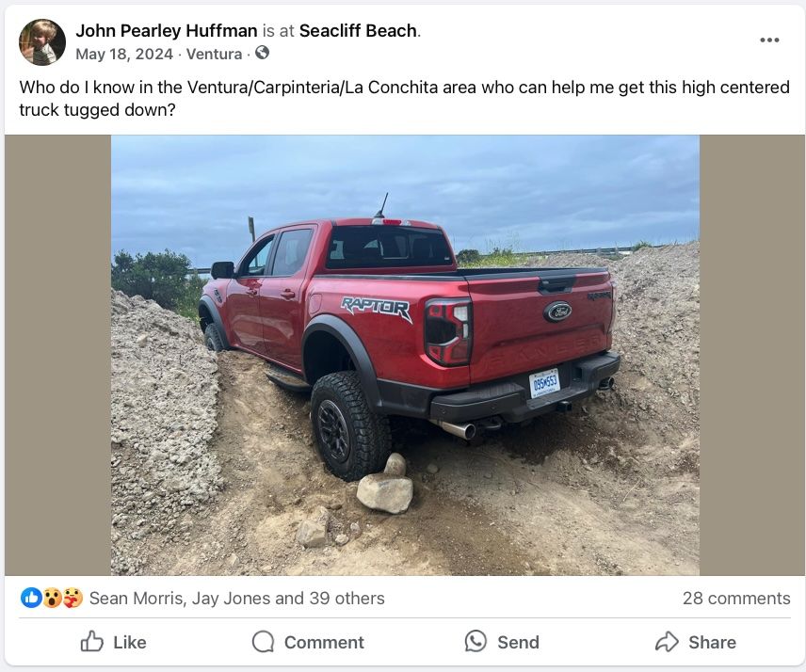Open John Pearley Huffman's profile name link

pos(167,31)
